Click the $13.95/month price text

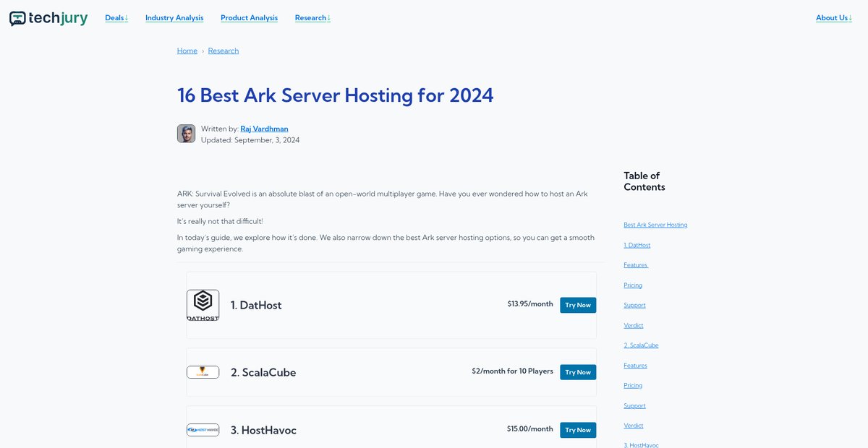click(x=530, y=304)
